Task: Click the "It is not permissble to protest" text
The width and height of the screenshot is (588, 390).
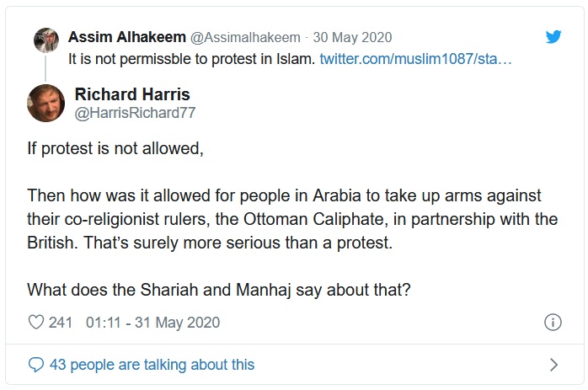Action: click(192, 59)
